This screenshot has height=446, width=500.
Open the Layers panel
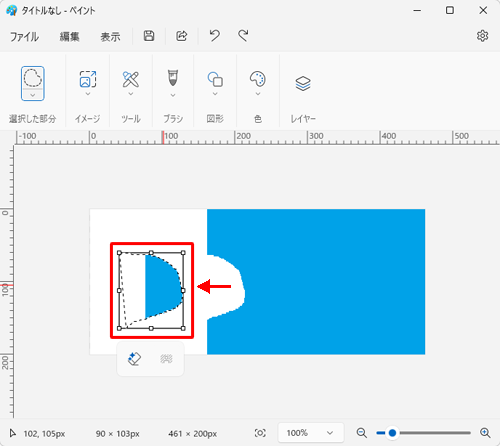click(303, 83)
